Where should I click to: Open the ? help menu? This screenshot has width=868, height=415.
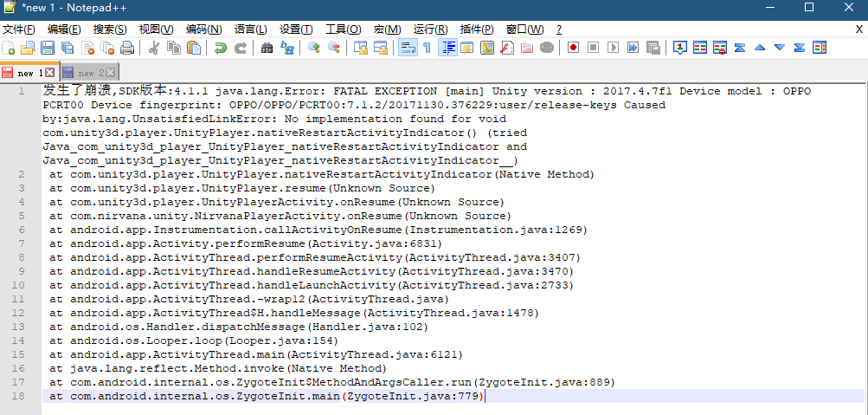(x=559, y=29)
